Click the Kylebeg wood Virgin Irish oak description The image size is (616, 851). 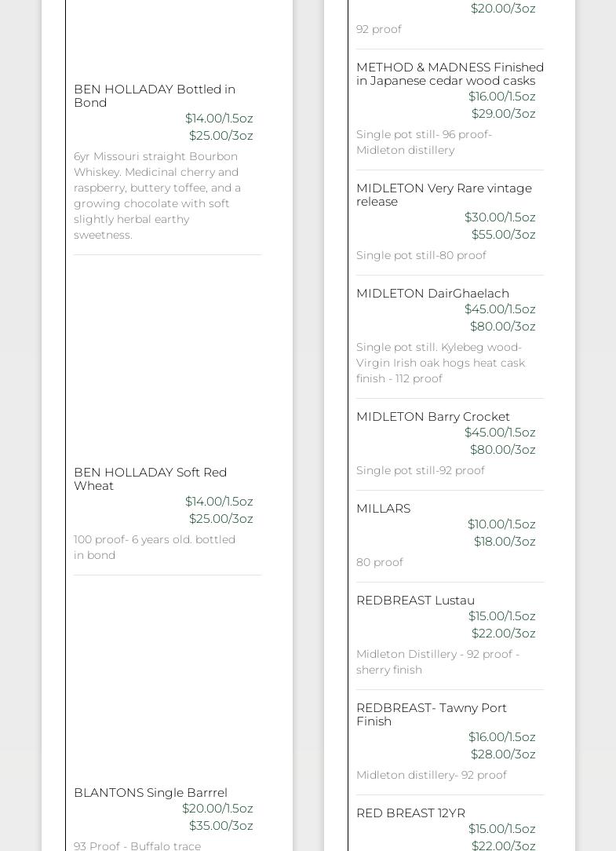pos(440,363)
